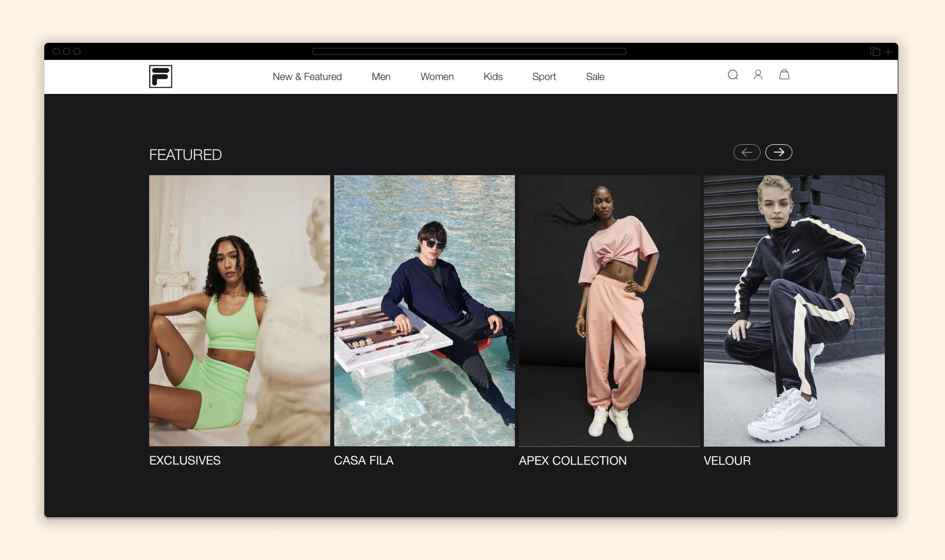Select the Sale navigation icon link

pyautogui.click(x=595, y=75)
